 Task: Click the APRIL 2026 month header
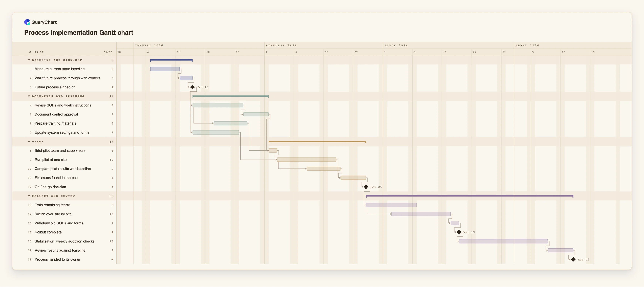coord(527,46)
